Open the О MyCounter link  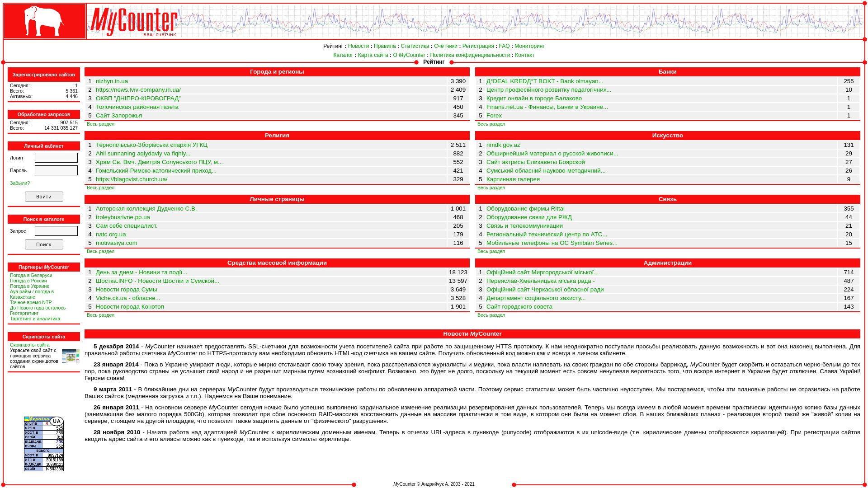click(x=409, y=55)
